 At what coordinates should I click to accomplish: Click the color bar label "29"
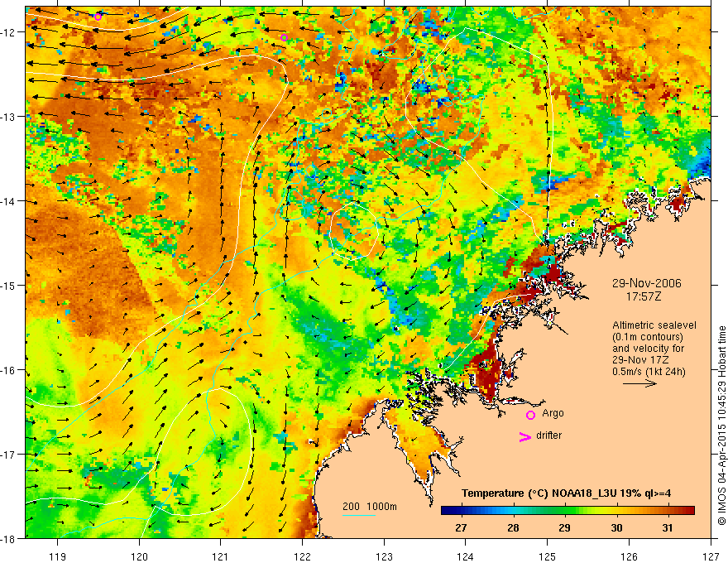(x=564, y=527)
